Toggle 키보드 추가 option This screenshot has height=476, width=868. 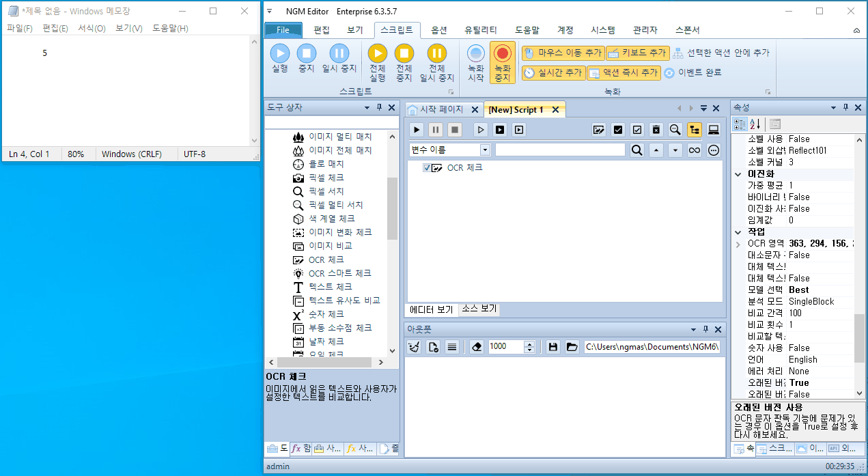pyautogui.click(x=637, y=53)
